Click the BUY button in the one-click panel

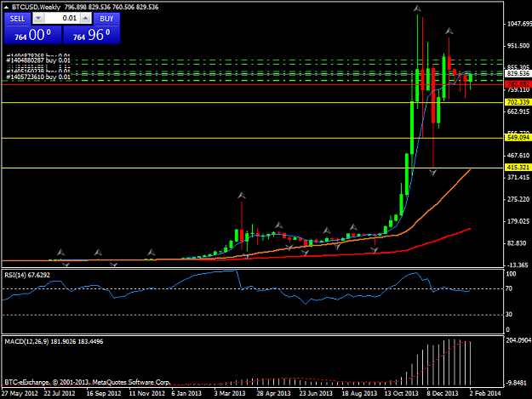point(106,19)
